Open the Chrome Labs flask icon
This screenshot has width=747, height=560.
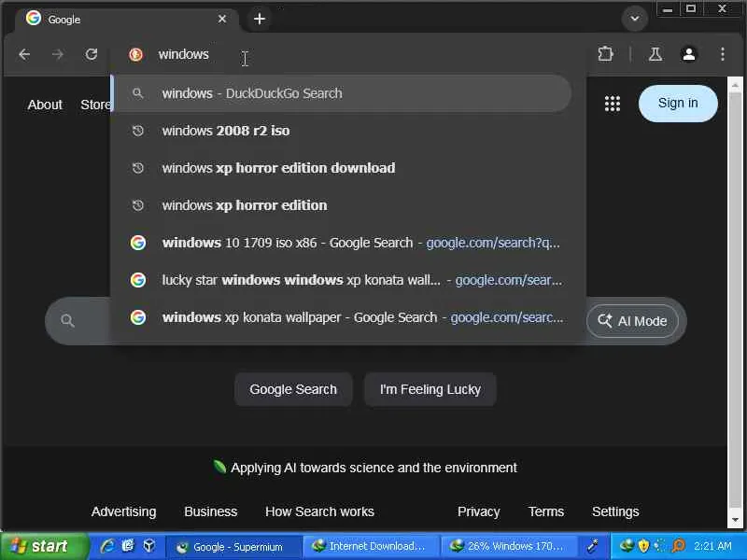click(655, 54)
